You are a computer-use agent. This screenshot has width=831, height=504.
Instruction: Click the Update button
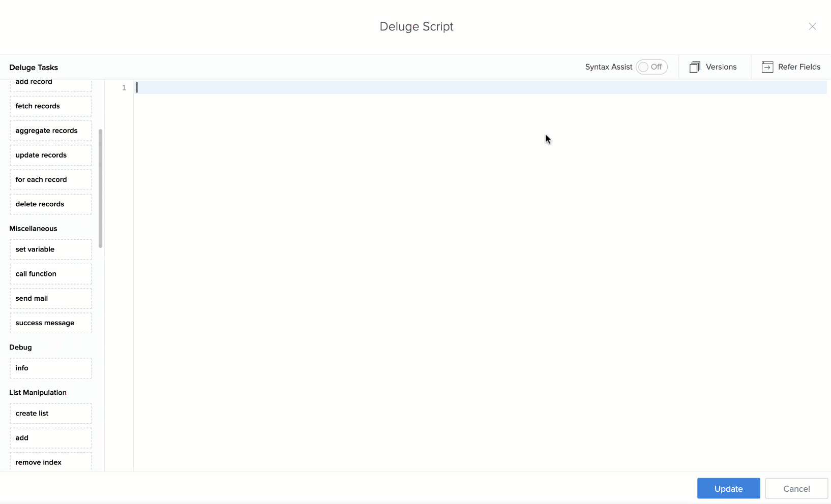728,488
